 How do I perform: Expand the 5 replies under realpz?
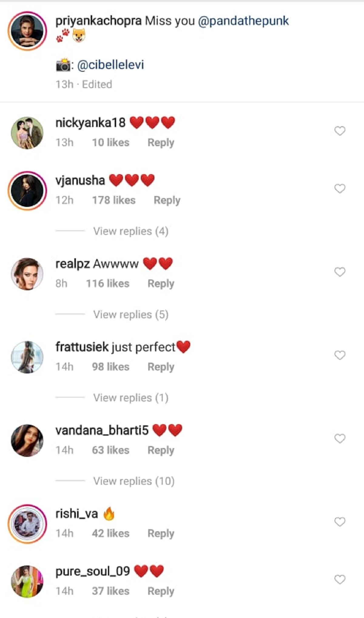(x=130, y=315)
